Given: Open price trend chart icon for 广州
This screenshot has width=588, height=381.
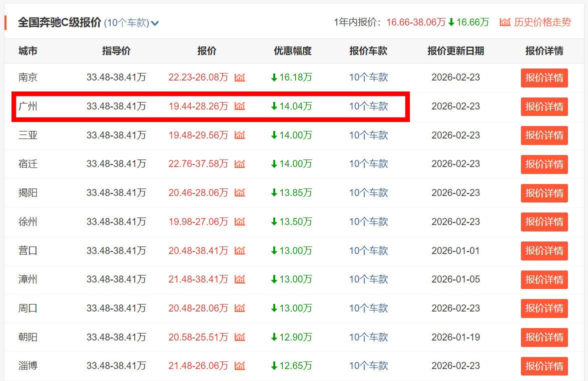Looking at the screenshot, I should tap(240, 106).
